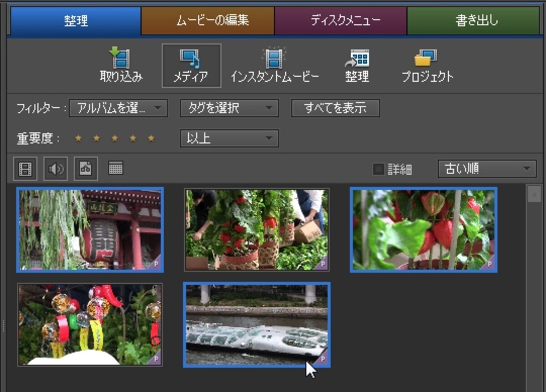Open the プロジェクト project folder icon
Image resolution: width=546 pixels, height=392 pixels.
(x=427, y=65)
